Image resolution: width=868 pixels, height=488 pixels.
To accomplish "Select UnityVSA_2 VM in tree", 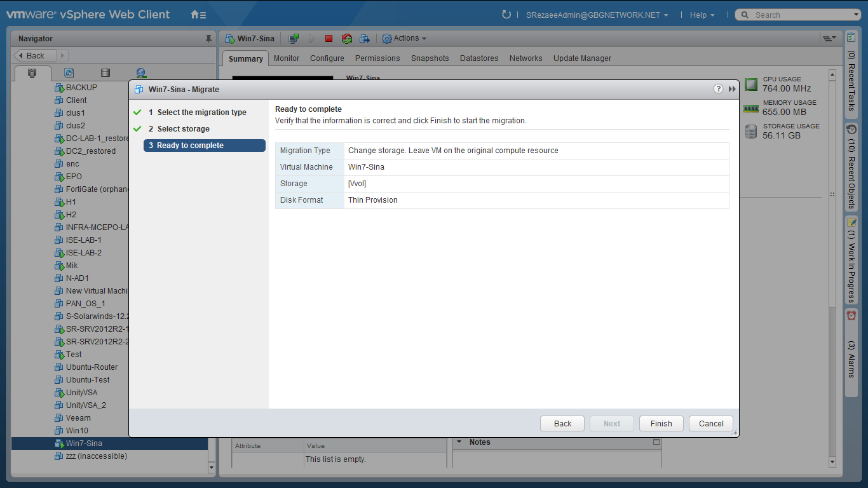I will click(86, 405).
